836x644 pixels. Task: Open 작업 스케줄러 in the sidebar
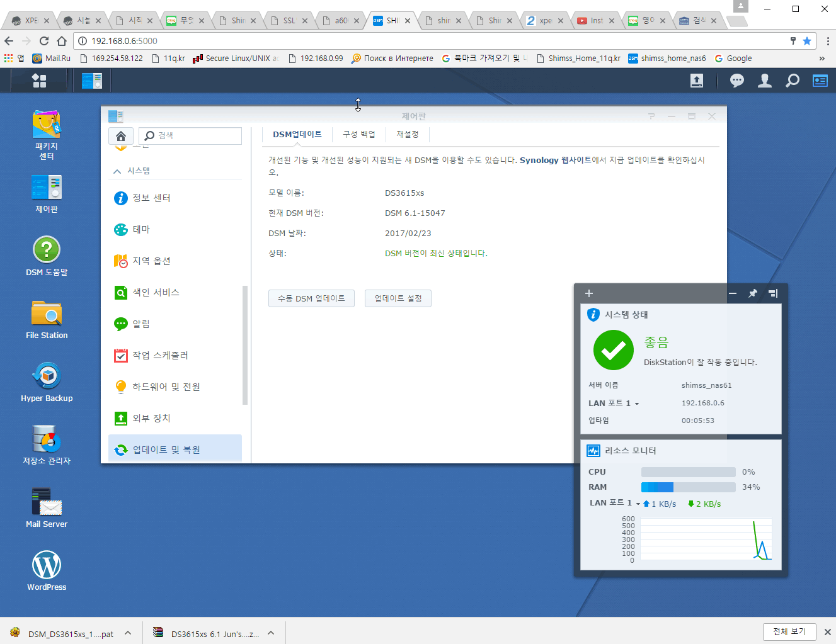coord(175,355)
